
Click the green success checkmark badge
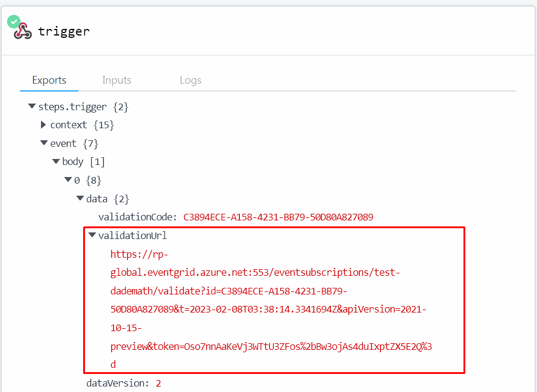[14, 22]
